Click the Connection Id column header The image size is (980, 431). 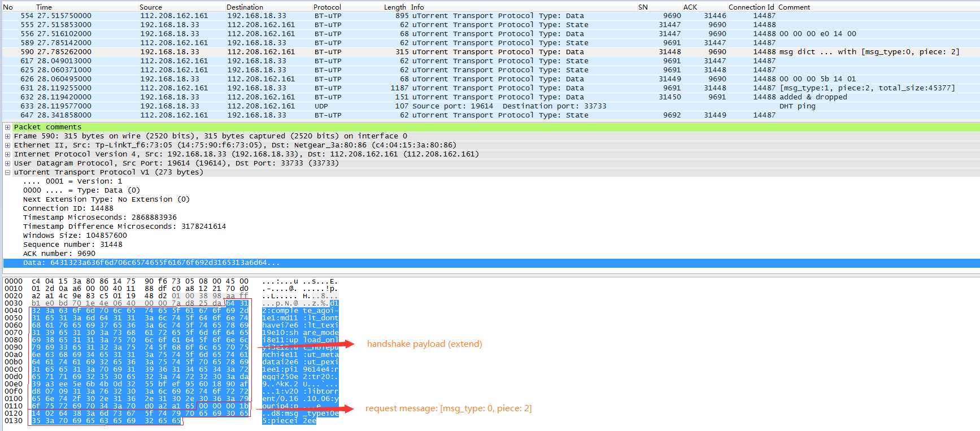[751, 7]
